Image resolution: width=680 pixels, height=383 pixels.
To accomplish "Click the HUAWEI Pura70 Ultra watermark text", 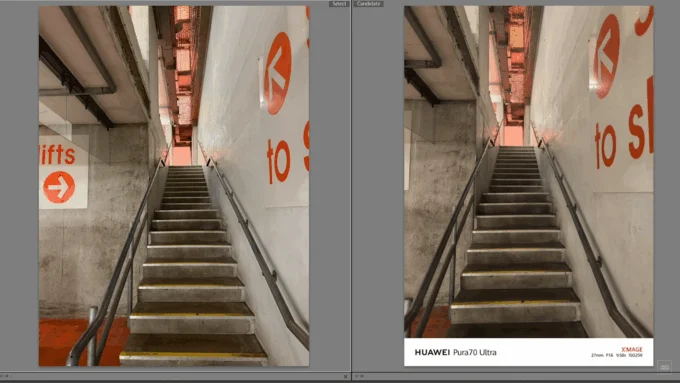I will [455, 352].
